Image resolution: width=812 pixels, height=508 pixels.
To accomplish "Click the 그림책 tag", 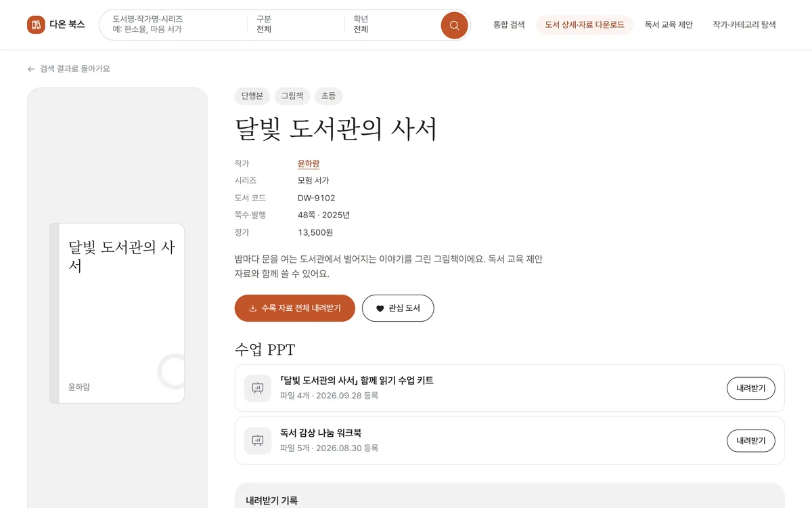I will pyautogui.click(x=292, y=96).
